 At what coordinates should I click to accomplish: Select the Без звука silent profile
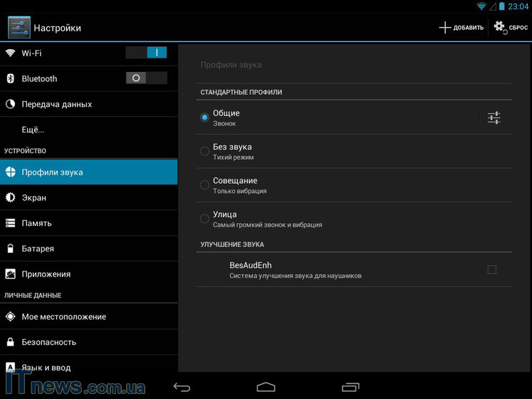204,151
